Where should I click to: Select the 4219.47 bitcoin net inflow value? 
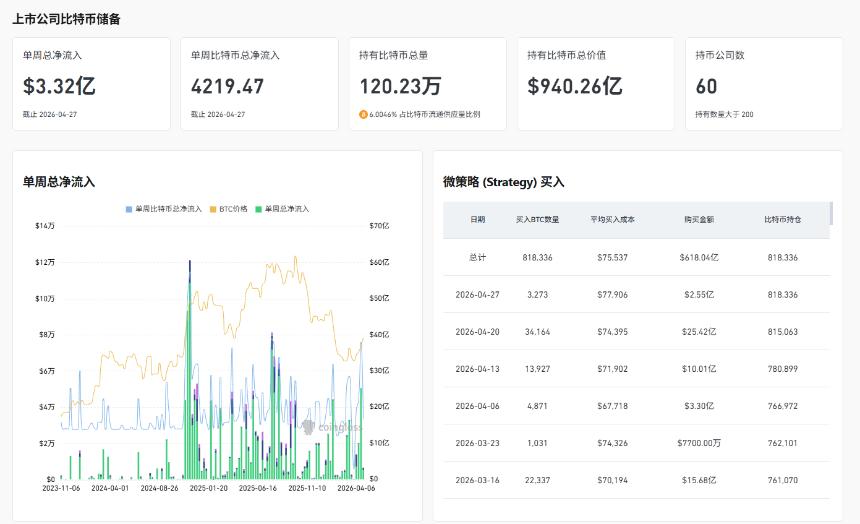[228, 86]
